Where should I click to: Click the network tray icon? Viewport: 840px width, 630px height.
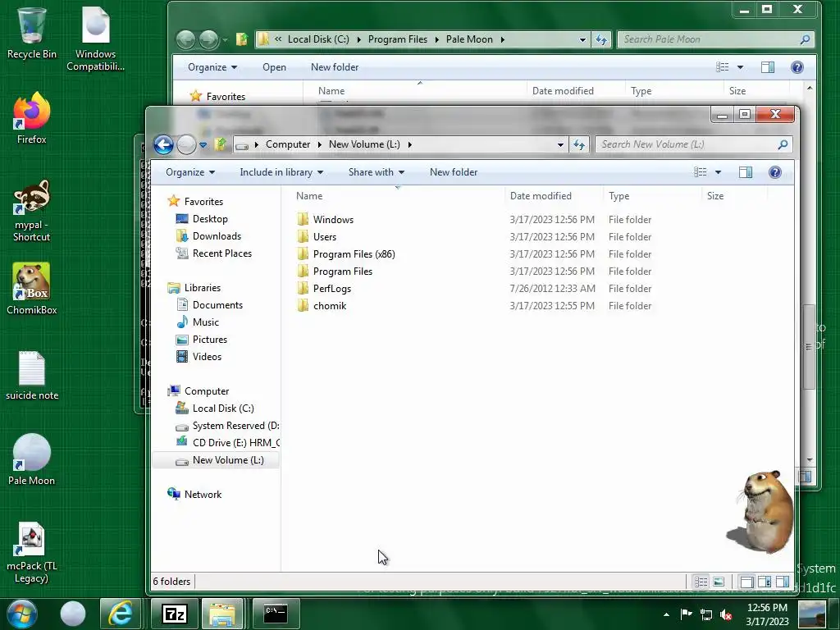(x=706, y=614)
